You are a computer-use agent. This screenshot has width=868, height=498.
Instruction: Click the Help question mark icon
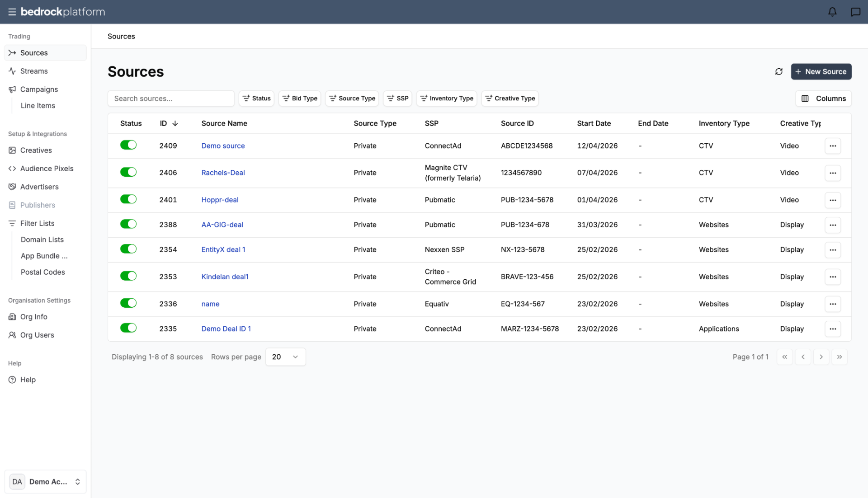click(12, 380)
